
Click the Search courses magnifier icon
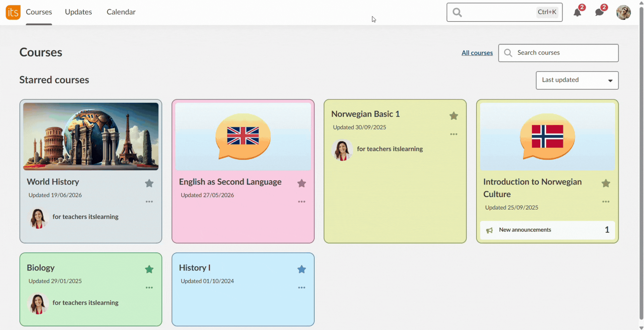point(508,53)
